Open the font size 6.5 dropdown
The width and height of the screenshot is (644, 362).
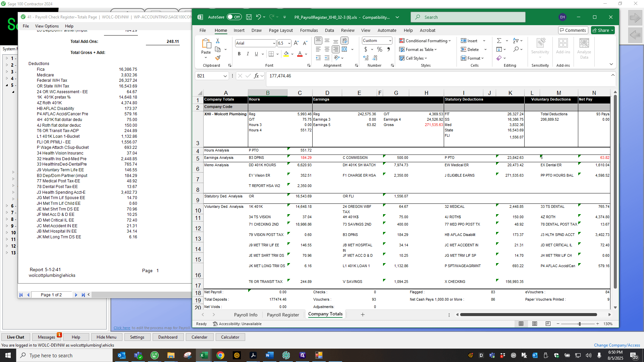pyautogui.click(x=289, y=43)
